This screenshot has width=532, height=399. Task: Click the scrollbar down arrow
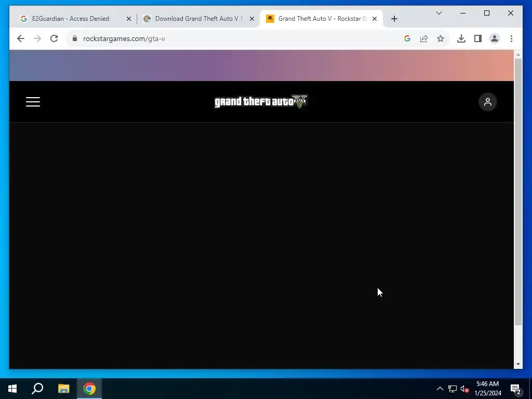[518, 364]
